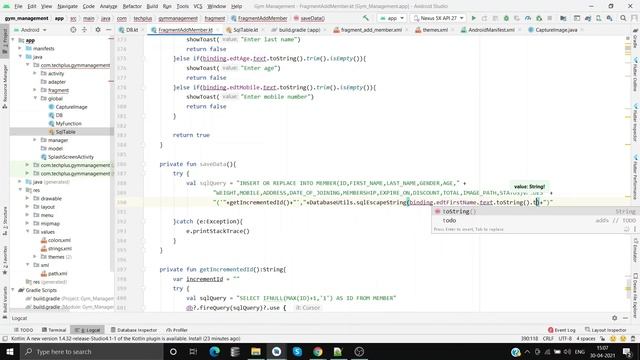
Task: Click the collapse-all icon in Project panel
Action: (x=84, y=30)
